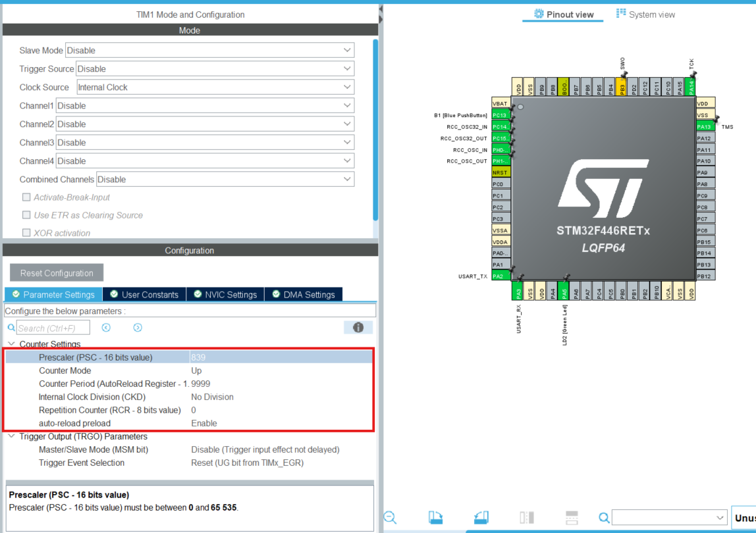Open the Channel2 dropdown
The width and height of the screenshot is (756, 533).
(205, 124)
